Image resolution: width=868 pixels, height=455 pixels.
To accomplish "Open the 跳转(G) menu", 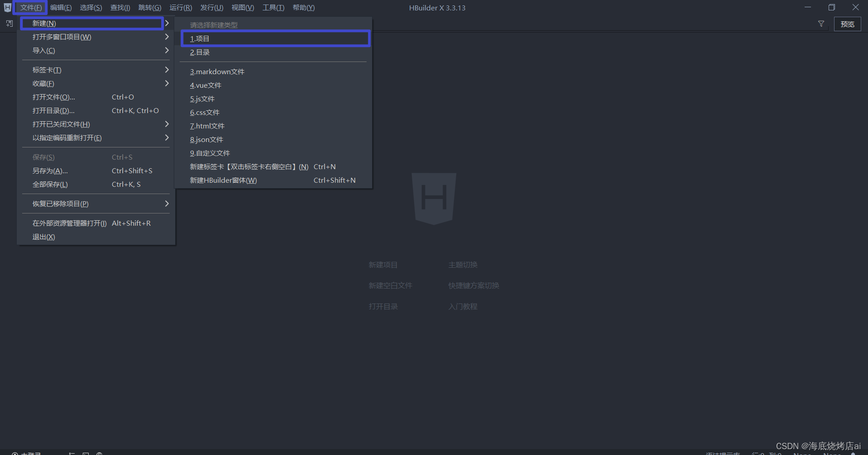I will 150,8.
